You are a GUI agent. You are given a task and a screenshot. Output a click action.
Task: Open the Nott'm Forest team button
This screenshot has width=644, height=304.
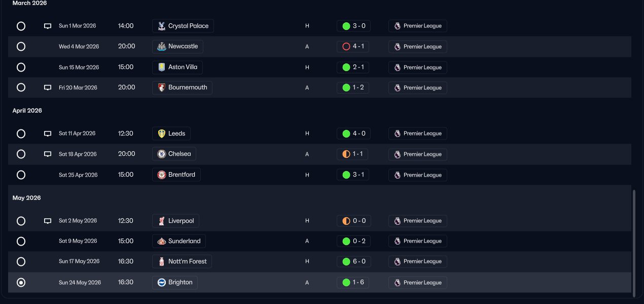click(182, 261)
